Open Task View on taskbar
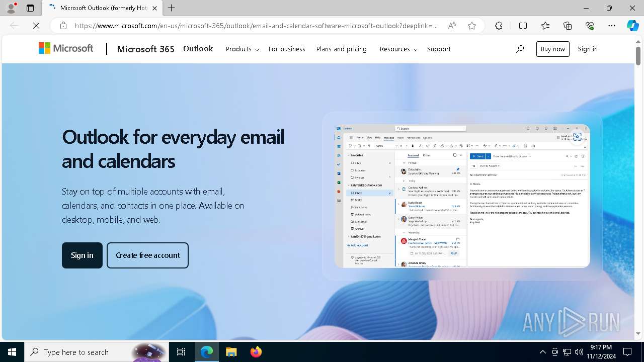Screen dimensions: 644x362 click(x=181, y=352)
